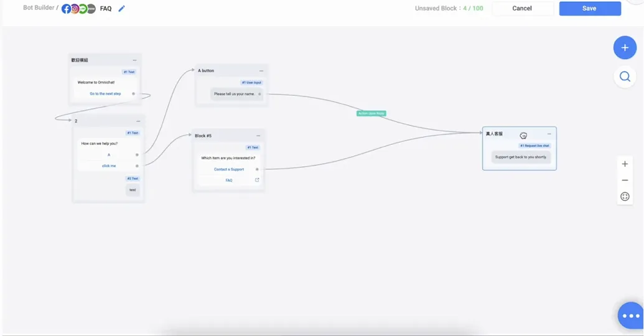Click the '#1 Request live chat' tag

coord(534,146)
